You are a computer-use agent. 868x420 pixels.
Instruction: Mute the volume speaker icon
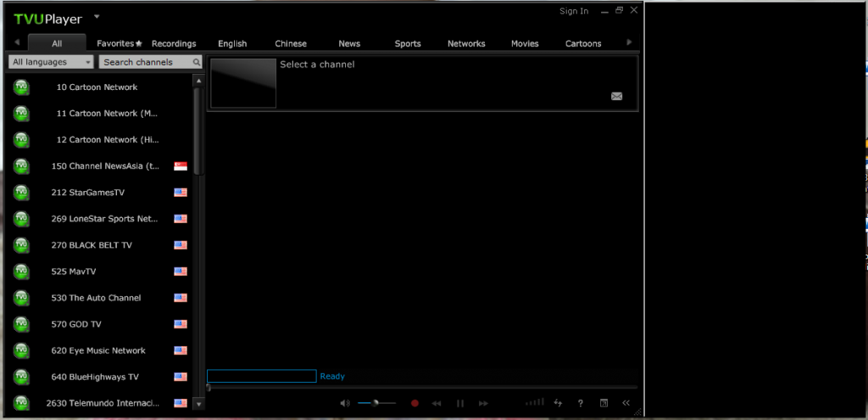[345, 403]
